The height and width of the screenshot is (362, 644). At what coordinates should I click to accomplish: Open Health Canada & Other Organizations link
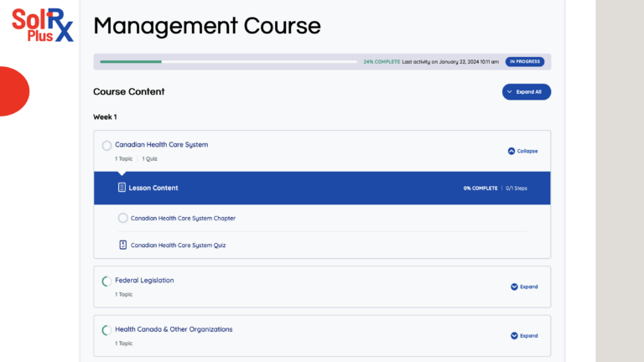(x=174, y=329)
